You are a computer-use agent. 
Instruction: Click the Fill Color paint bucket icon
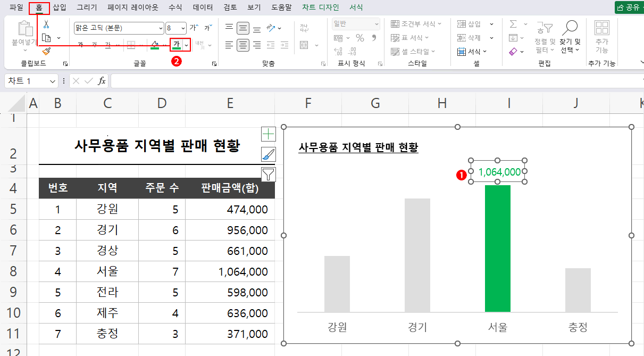pos(155,45)
